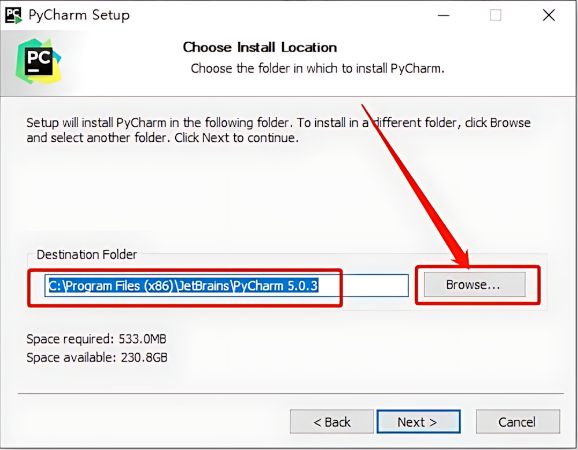Click the Space available: 230.8GB text

97,357
